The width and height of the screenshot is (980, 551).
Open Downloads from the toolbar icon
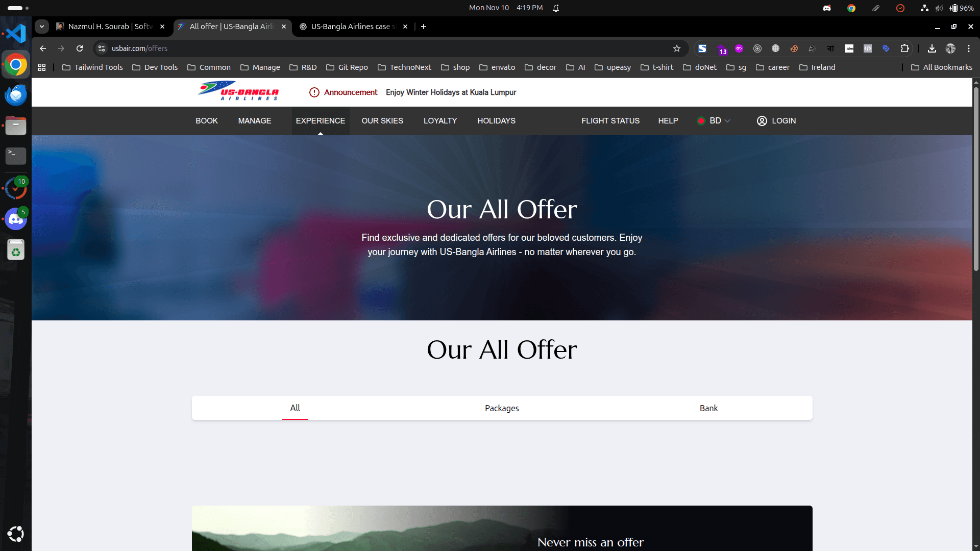coord(932,48)
